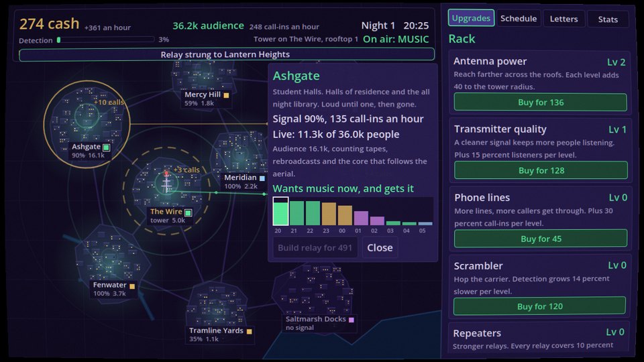Viewport: 644px width, 362px height.
Task: Click the '36.2k audience' readout
Action: [x=208, y=25]
